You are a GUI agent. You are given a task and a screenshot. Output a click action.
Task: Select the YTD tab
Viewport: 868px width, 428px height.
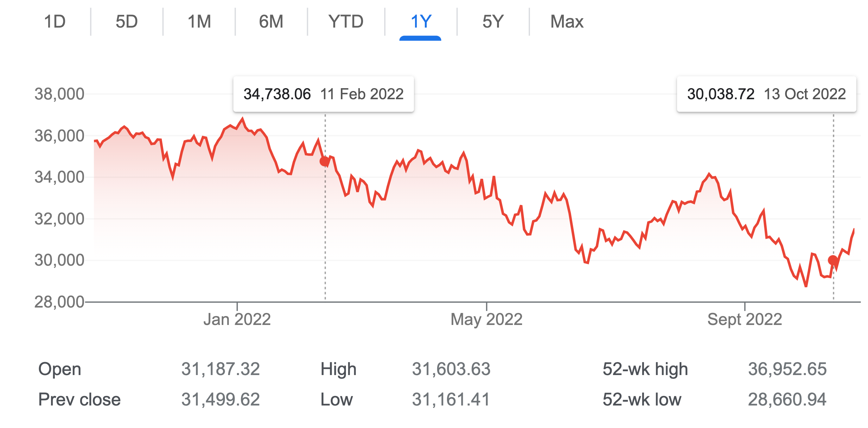coord(346,22)
